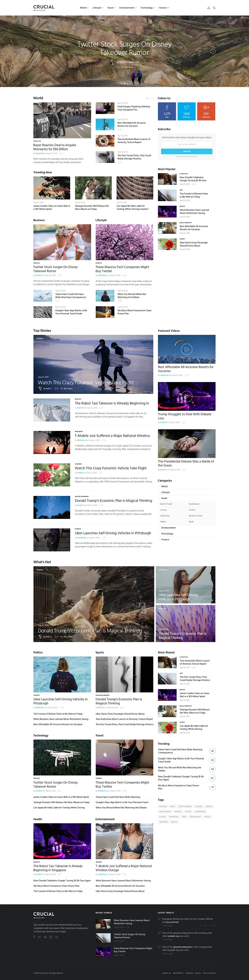249x980 pixels.
Task: Open Technology menu in top navigation
Action: click(147, 8)
